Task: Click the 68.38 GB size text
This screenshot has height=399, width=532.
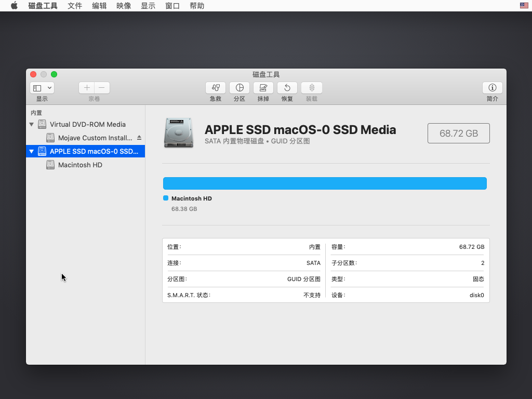Action: [184, 209]
